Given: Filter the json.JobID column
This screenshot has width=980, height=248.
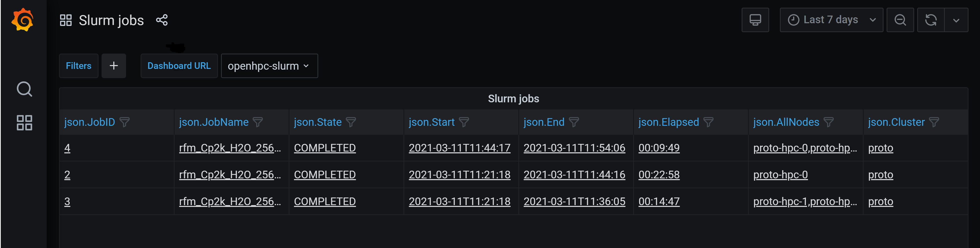Looking at the screenshot, I should [x=124, y=122].
